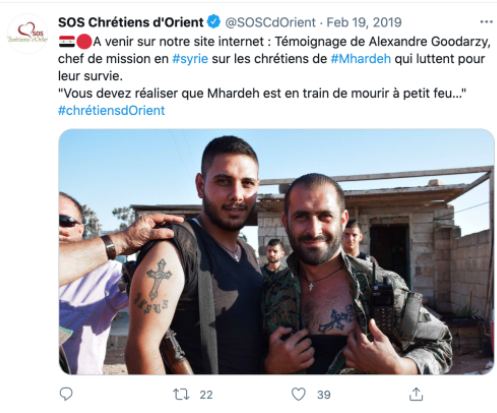
Task: Open the Feb 19, 2019 timestamp
Action: [364, 22]
